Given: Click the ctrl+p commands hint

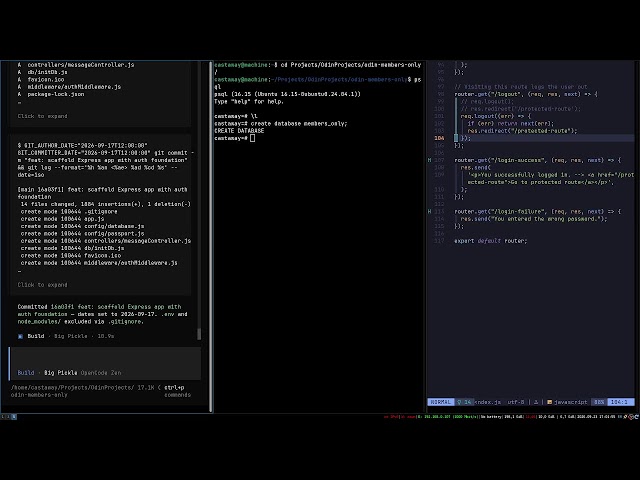Looking at the screenshot, I should 177,391.
